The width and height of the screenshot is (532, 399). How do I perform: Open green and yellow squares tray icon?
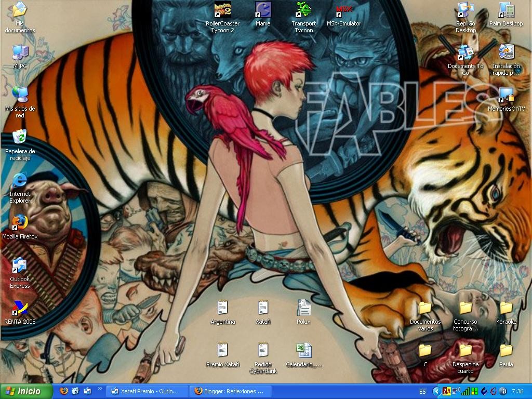[x=475, y=392]
